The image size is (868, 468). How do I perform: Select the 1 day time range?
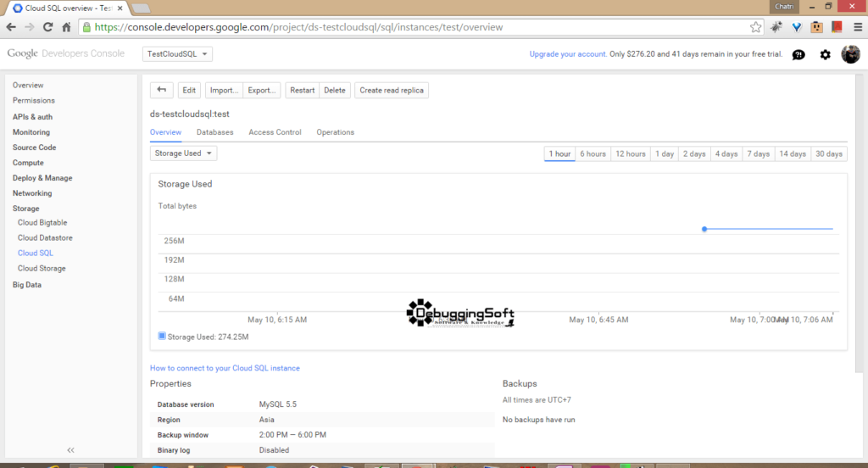pyautogui.click(x=665, y=154)
